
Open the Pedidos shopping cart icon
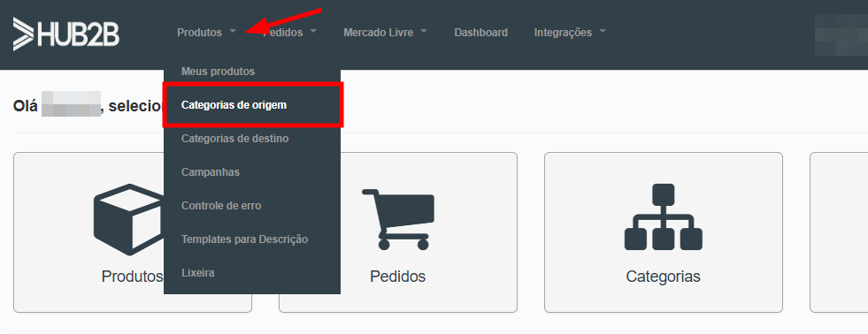coord(398,219)
